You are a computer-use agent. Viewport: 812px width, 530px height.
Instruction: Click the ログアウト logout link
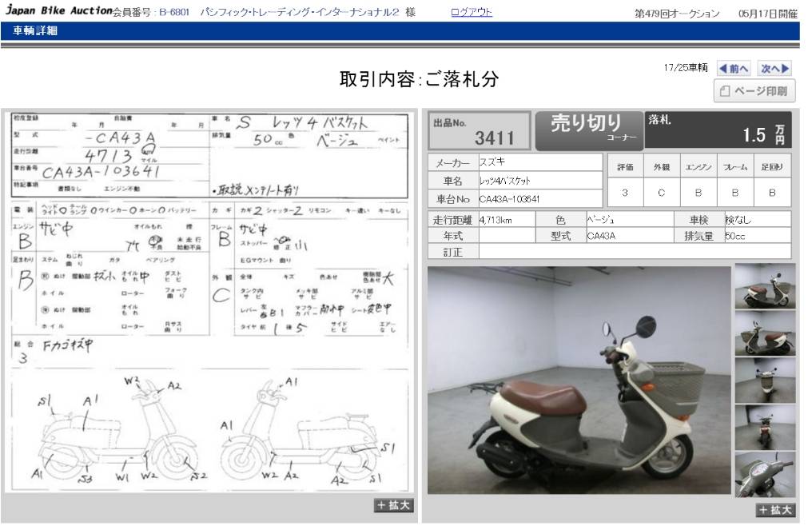472,12
